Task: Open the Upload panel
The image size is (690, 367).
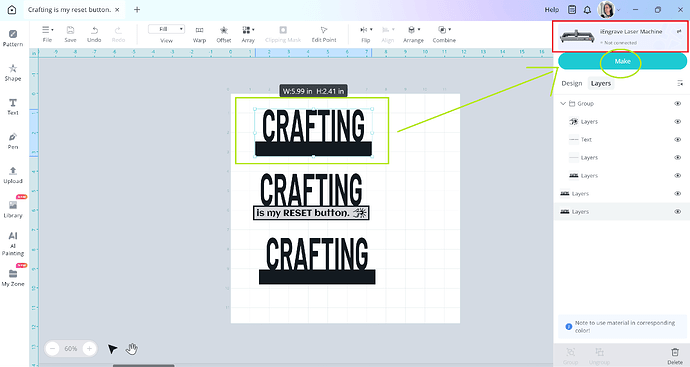Action: coord(13,175)
